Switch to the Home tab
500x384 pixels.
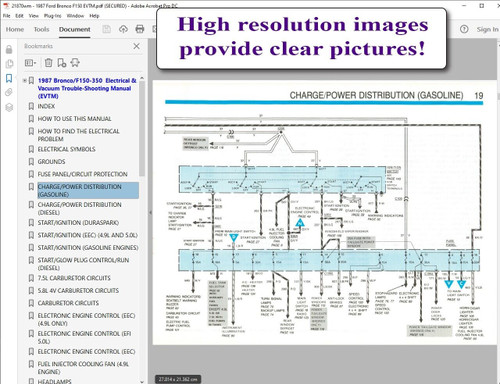coord(15,29)
